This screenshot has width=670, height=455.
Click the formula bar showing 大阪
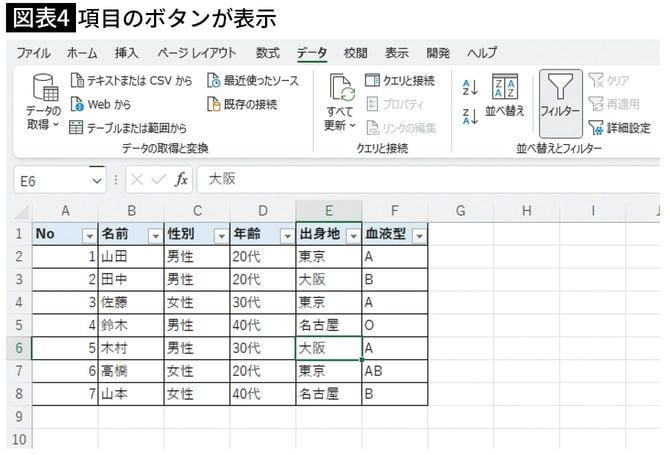pyautogui.click(x=429, y=179)
